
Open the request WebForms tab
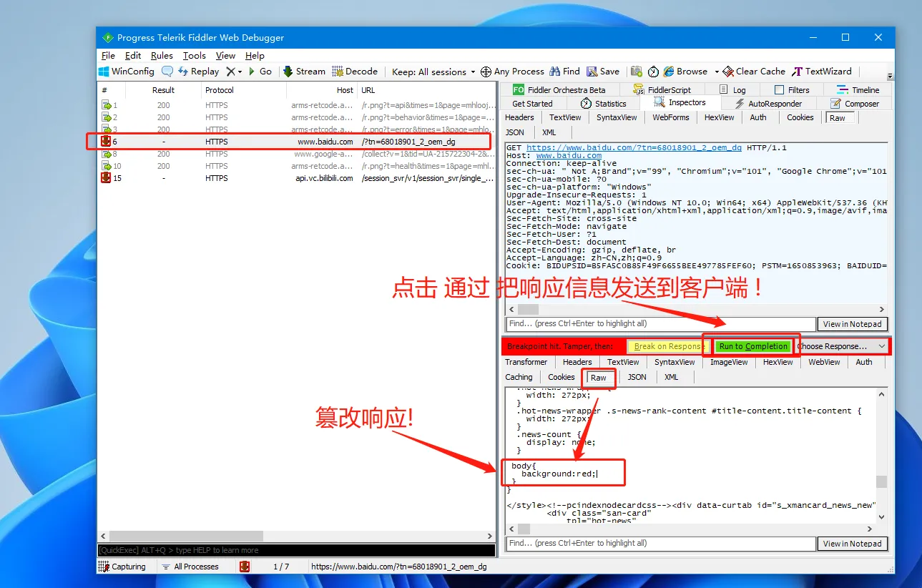(x=670, y=117)
